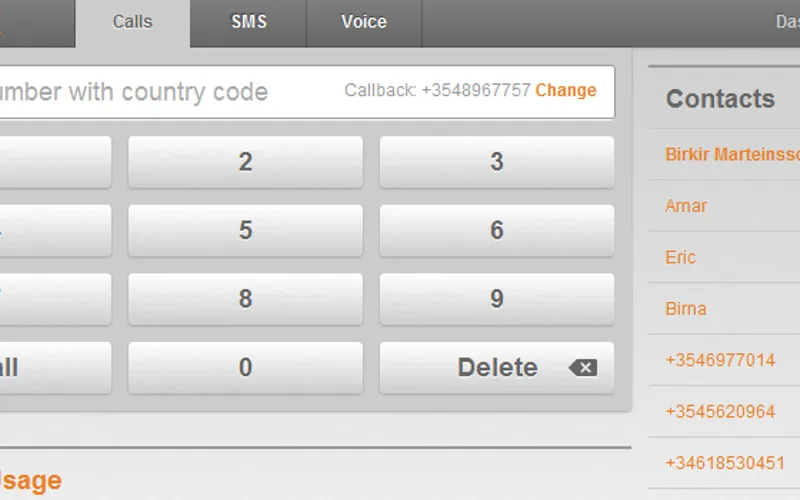This screenshot has width=800, height=500.
Task: Switch to the Calls tab
Action: (x=132, y=22)
